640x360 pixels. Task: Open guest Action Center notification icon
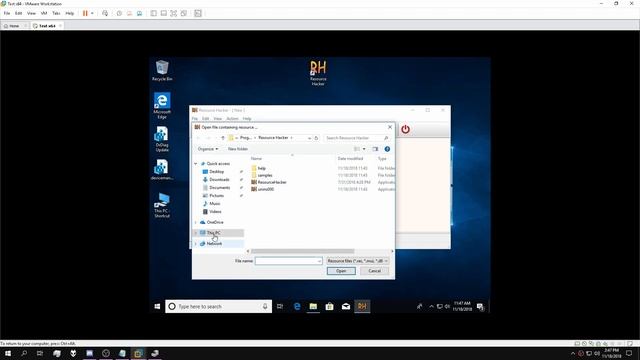(x=480, y=307)
